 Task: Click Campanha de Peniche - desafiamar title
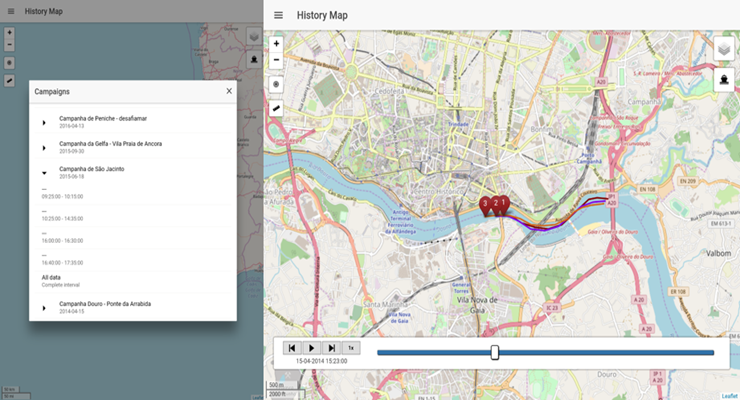pos(103,118)
